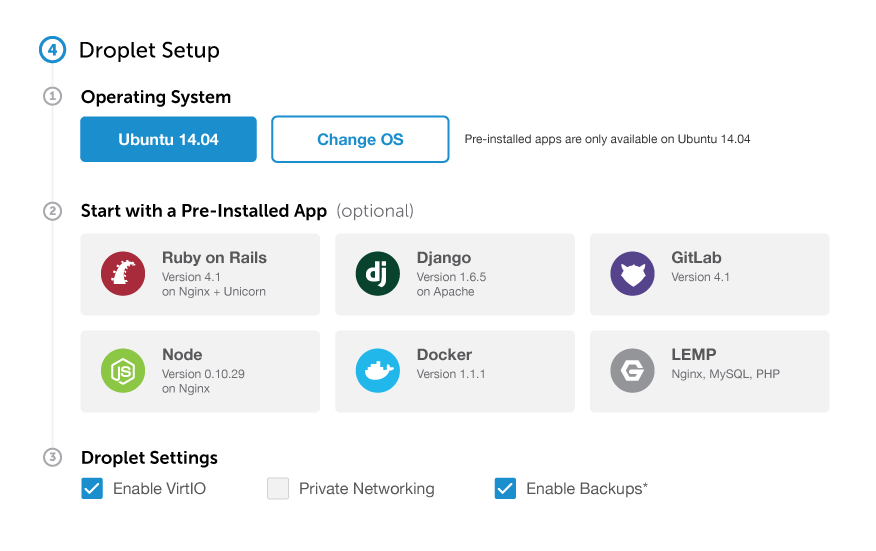The image size is (876, 551).
Task: Select the Docker blue whale icon
Action: click(x=378, y=371)
